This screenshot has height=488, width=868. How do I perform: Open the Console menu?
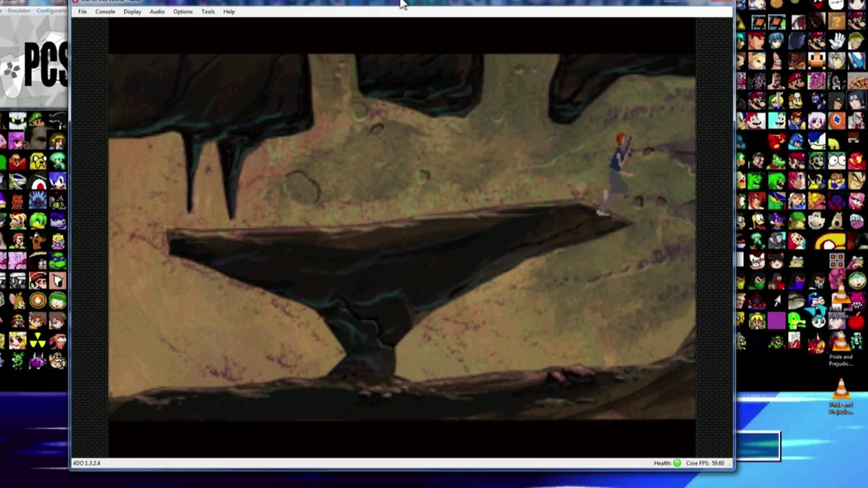[105, 12]
